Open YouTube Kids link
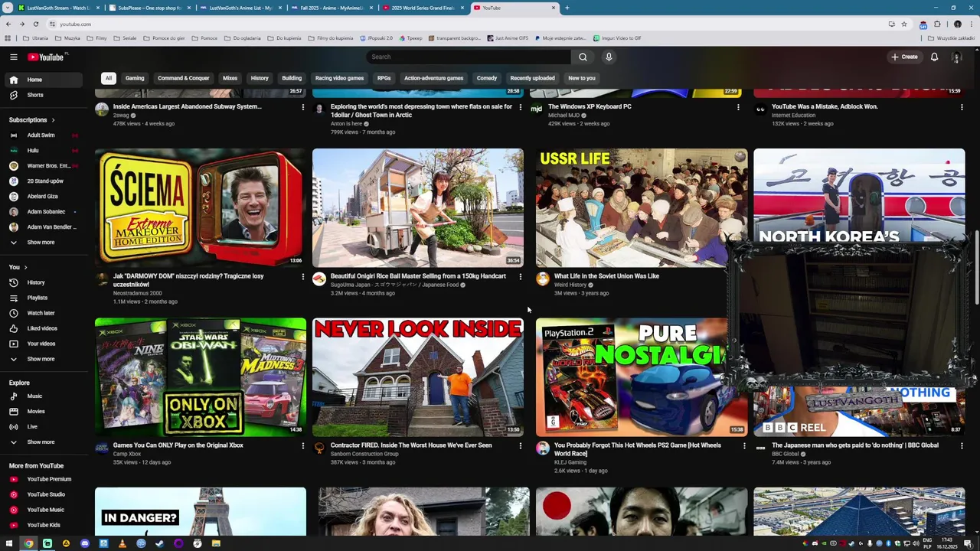 pos(44,525)
